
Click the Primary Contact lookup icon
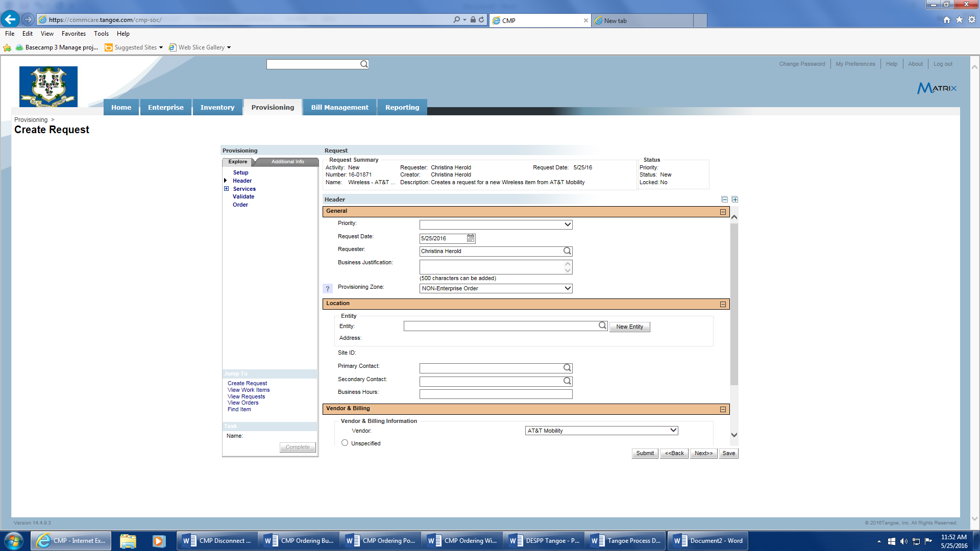click(567, 368)
